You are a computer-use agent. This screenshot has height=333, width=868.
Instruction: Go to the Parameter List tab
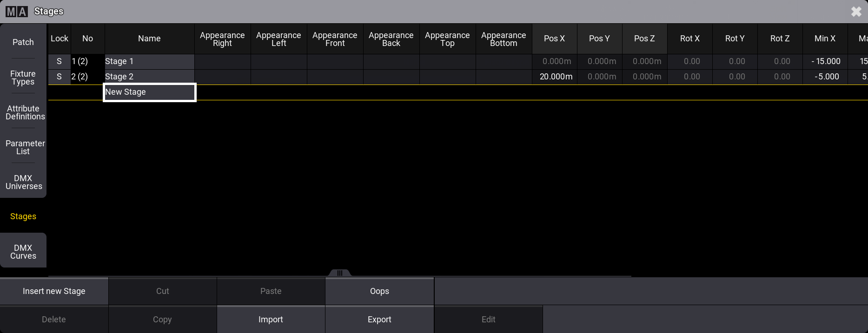(23, 147)
